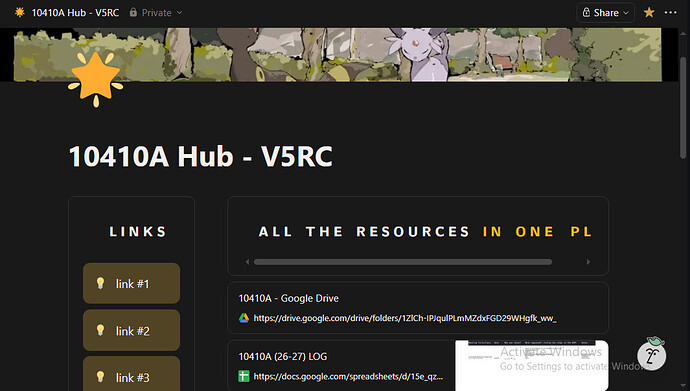The image size is (690, 391).
Task: Click the Google Drive folder URL
Action: 405,318
